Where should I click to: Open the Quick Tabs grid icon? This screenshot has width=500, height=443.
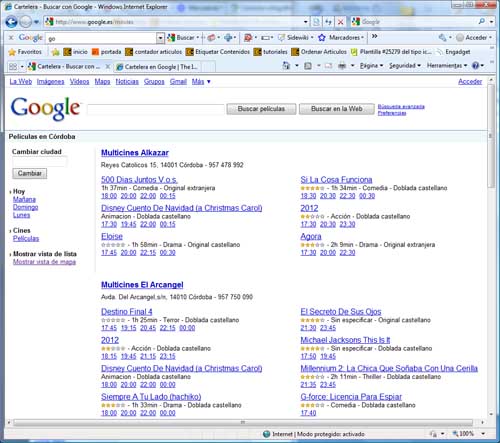[13, 67]
